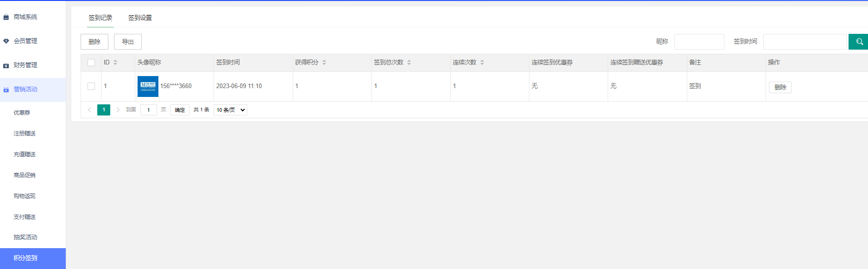
Task: Tick the checkbox for row ID 1
Action: (91, 86)
